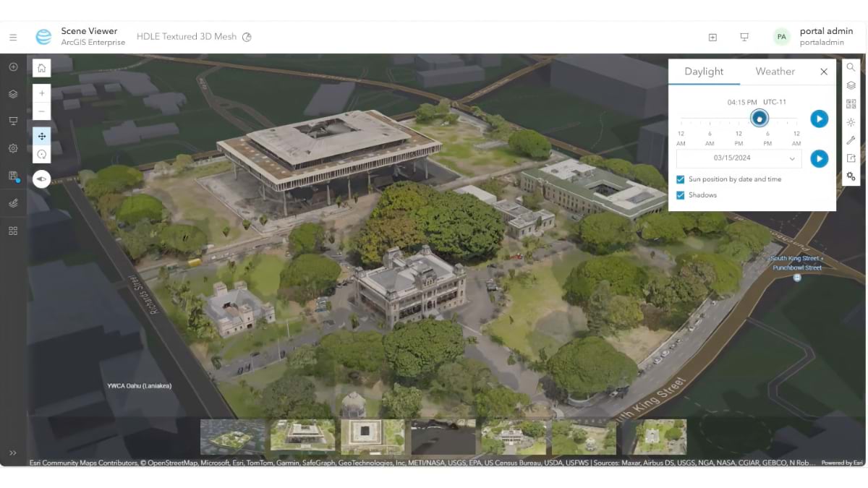Click the Daylight sun icon on the right
The image size is (868, 488).
point(851,122)
